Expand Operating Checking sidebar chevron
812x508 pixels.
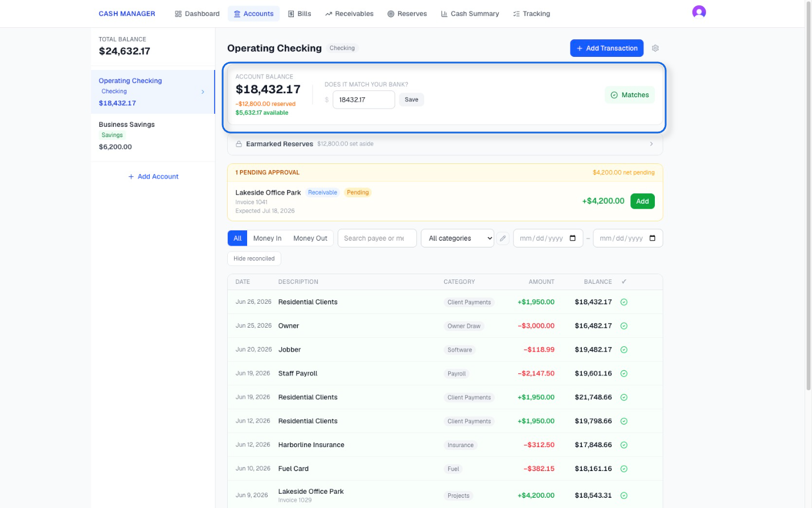[x=203, y=92]
